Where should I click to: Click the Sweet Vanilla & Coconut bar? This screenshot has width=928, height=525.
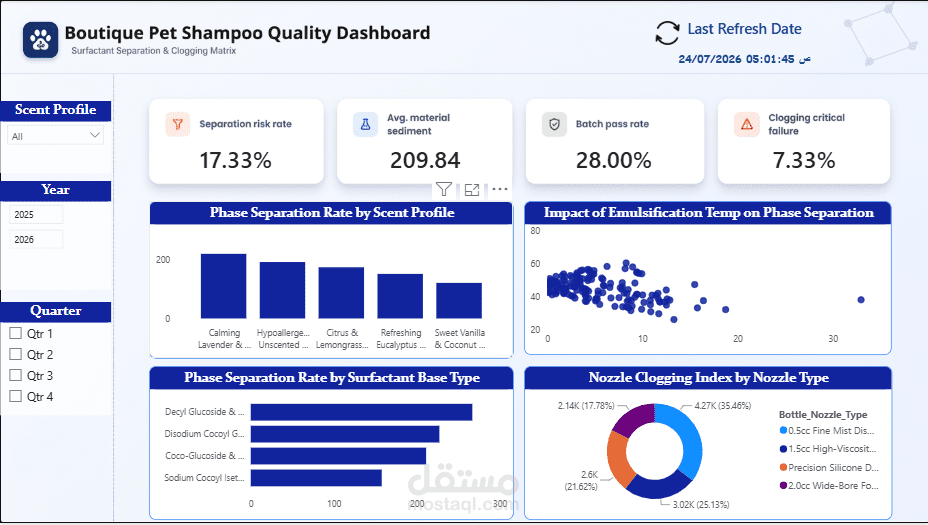(x=459, y=301)
